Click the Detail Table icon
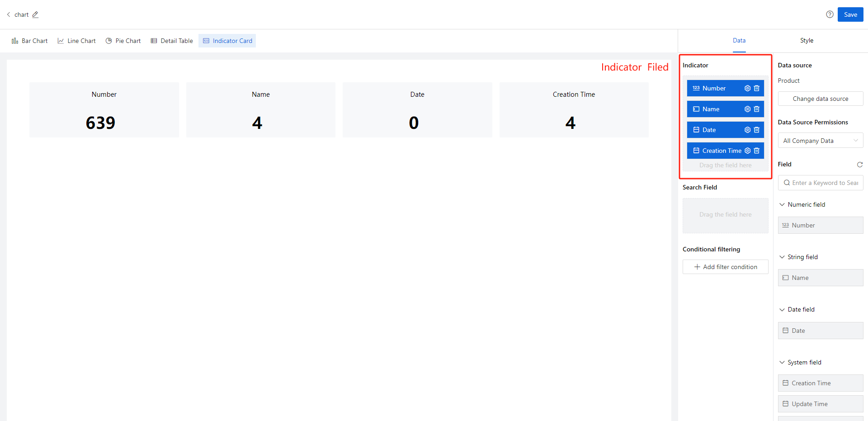Image resolution: width=868 pixels, height=421 pixels. tap(154, 41)
